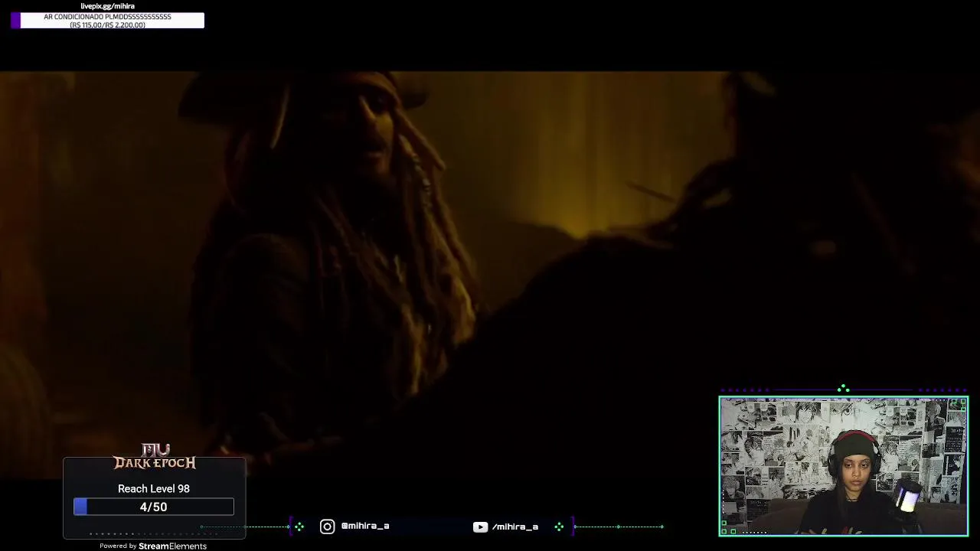Click the @mihira_a Instagram handle
The width and height of the screenshot is (980, 551).
(365, 527)
